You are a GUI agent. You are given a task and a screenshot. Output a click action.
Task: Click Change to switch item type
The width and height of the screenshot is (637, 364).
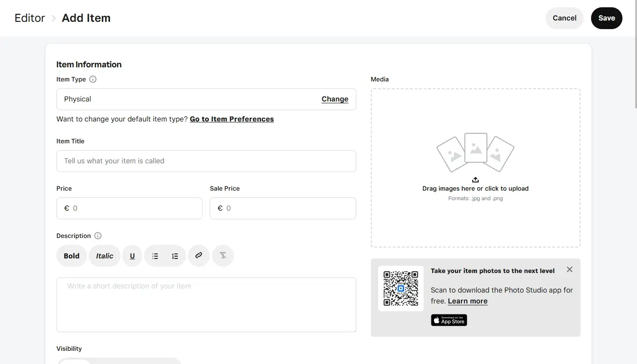(x=334, y=99)
